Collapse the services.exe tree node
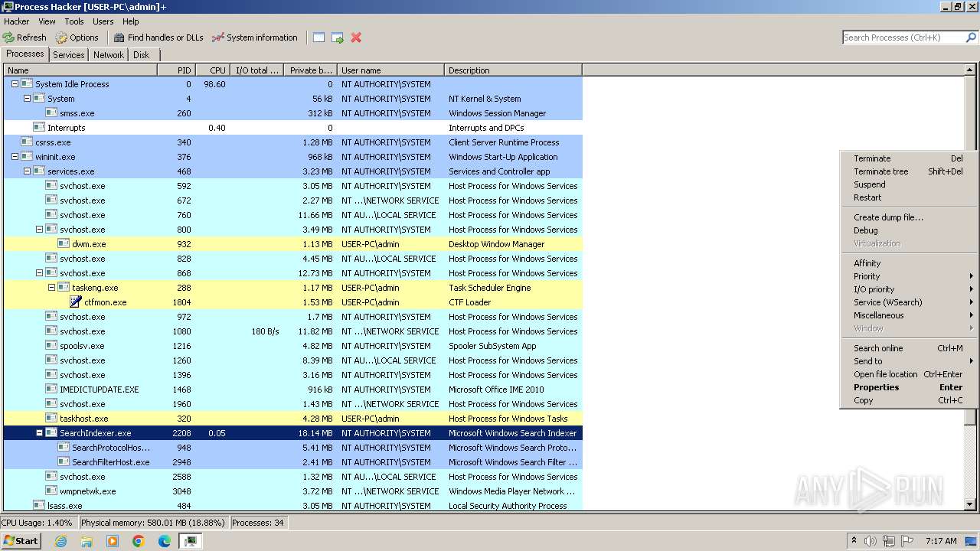This screenshot has width=980, height=551. (x=27, y=171)
